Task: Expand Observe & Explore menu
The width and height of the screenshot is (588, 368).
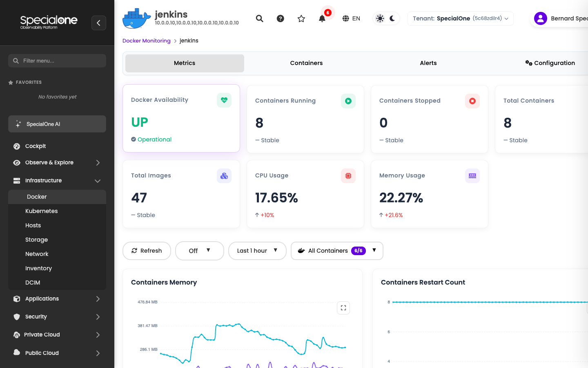Action: coord(57,162)
